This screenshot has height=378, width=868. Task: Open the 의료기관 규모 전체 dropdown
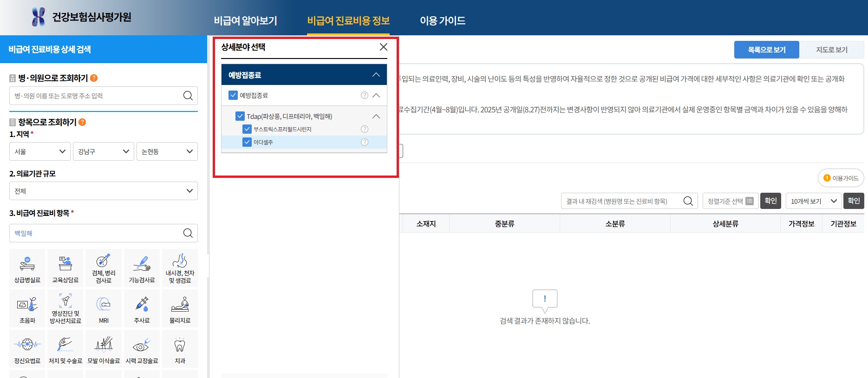104,191
